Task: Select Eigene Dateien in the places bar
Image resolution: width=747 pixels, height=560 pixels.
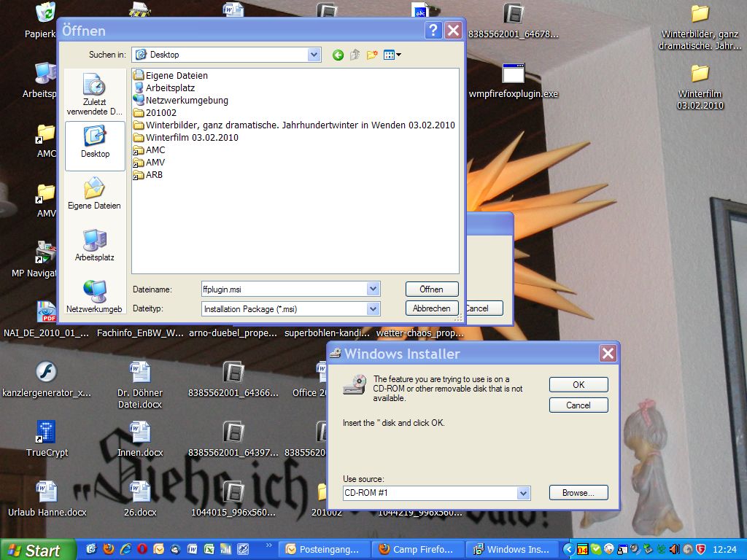Action: pos(94,193)
